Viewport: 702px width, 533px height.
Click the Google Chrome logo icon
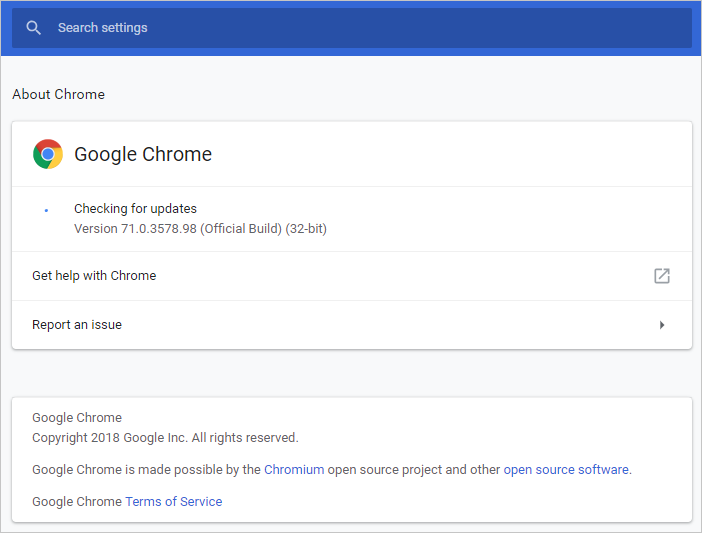pyautogui.click(x=48, y=154)
